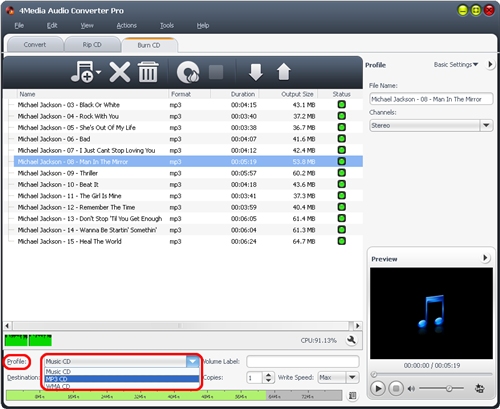Expand the Profile panel arrow button

(x=490, y=64)
